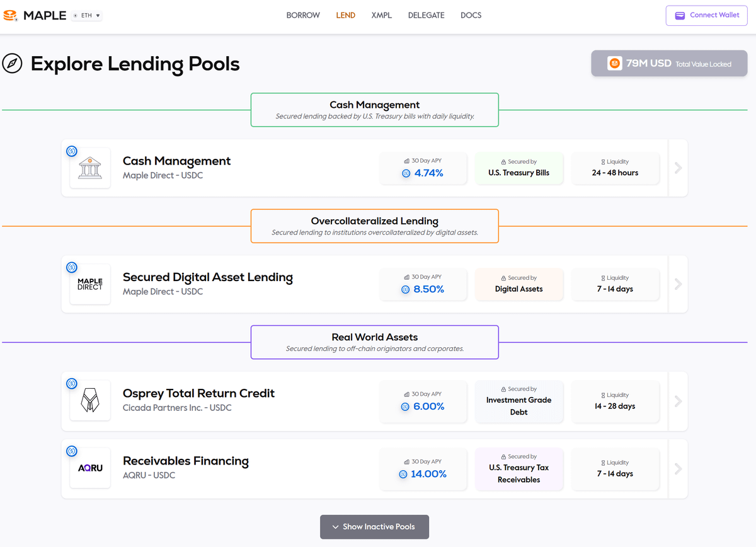
Task: Click the Connect Wallet button
Action: click(x=707, y=16)
